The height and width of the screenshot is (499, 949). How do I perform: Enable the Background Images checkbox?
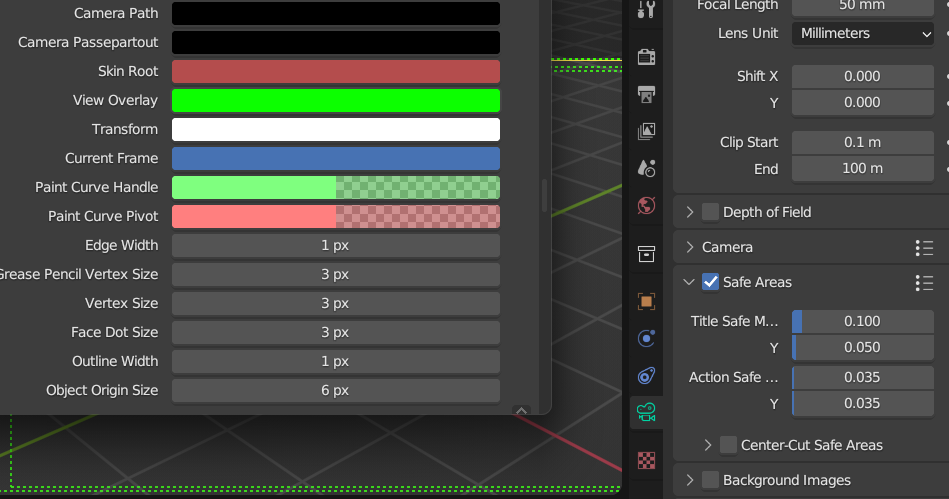coord(711,480)
